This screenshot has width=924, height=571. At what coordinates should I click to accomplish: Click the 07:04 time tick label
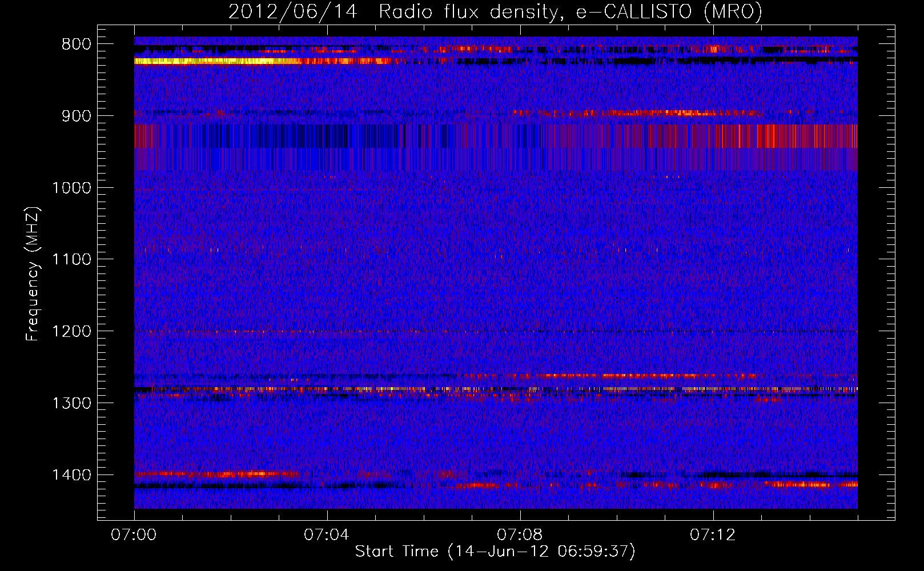tap(327, 535)
